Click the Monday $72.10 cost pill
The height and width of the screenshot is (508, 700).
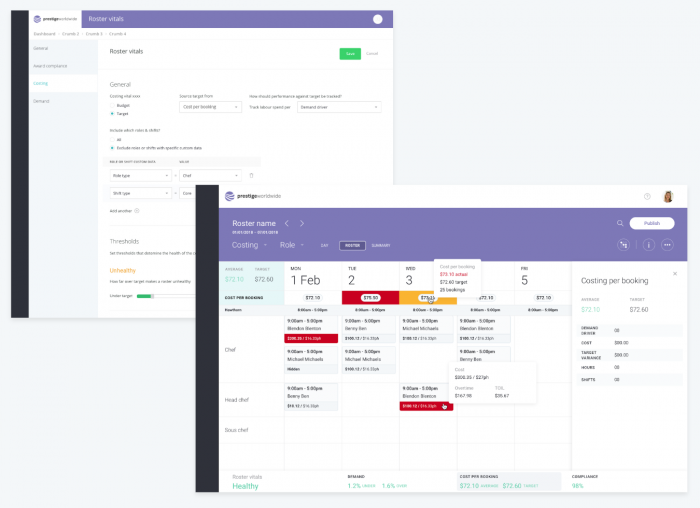[x=312, y=298]
